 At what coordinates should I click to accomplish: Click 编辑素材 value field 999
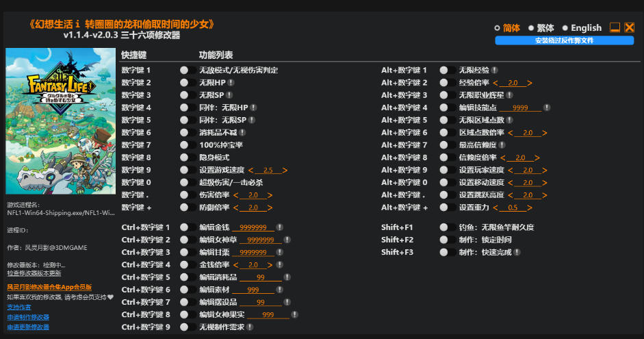pos(253,290)
